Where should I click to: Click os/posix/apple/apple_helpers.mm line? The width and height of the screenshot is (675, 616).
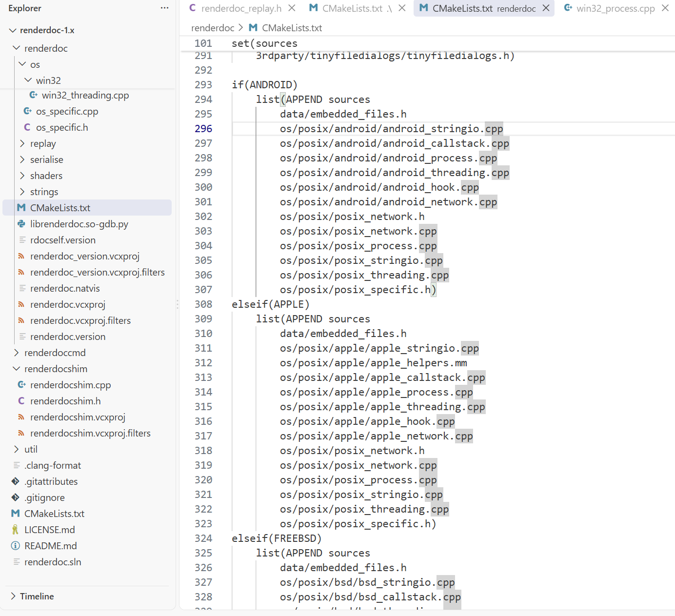point(374,363)
